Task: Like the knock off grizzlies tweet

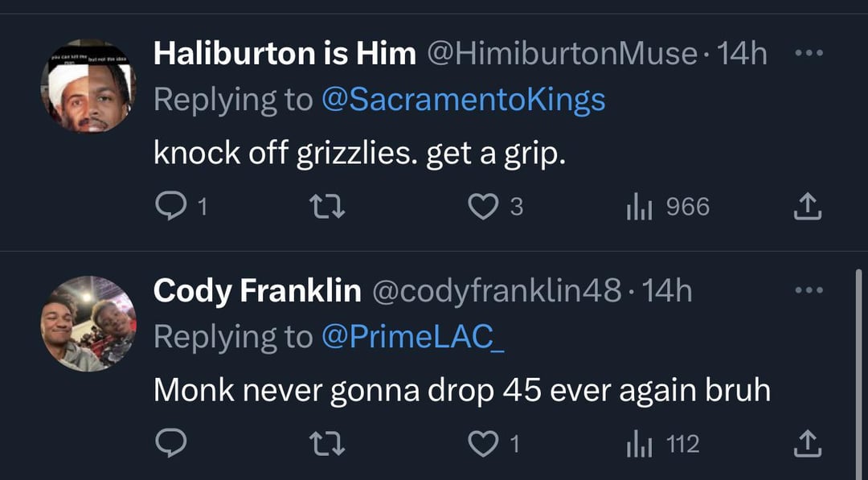Action: click(483, 207)
